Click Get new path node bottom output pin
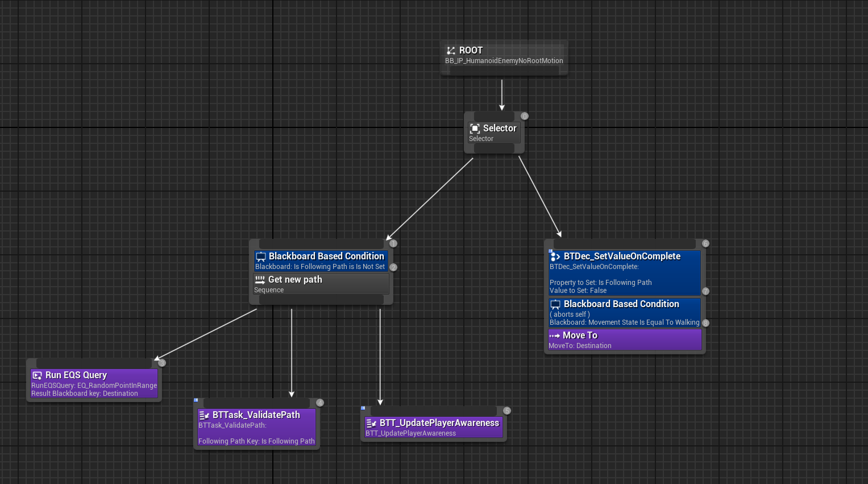868x484 pixels. (x=321, y=299)
